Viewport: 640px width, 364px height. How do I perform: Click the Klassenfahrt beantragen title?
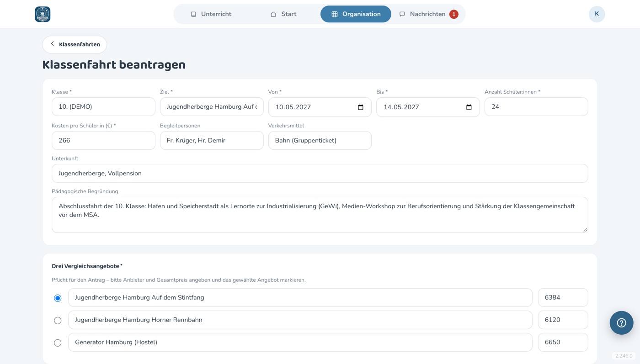click(x=114, y=65)
